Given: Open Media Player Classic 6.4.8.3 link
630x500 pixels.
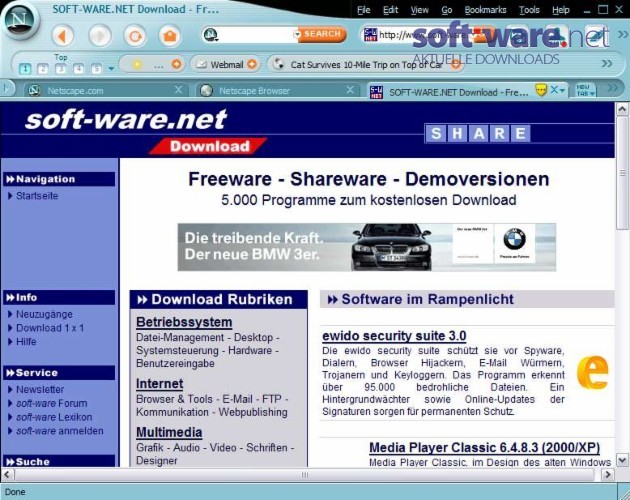Looking at the screenshot, I should [485, 448].
